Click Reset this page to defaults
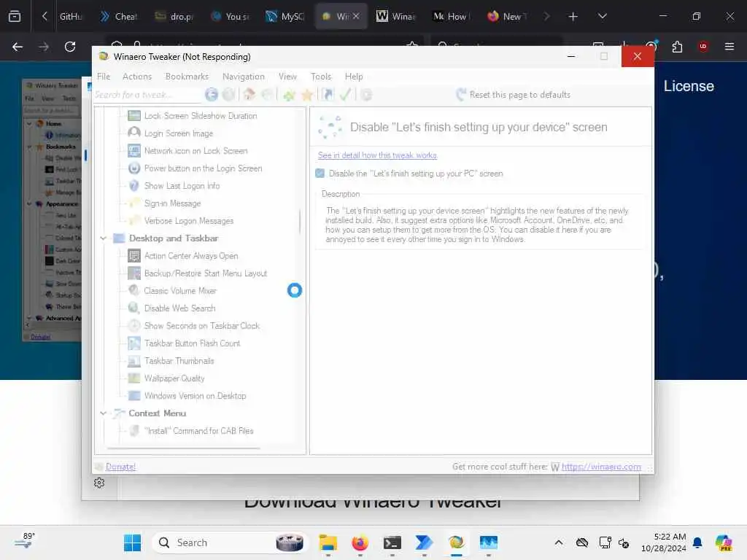Screen dimensions: 747x560 513,95
